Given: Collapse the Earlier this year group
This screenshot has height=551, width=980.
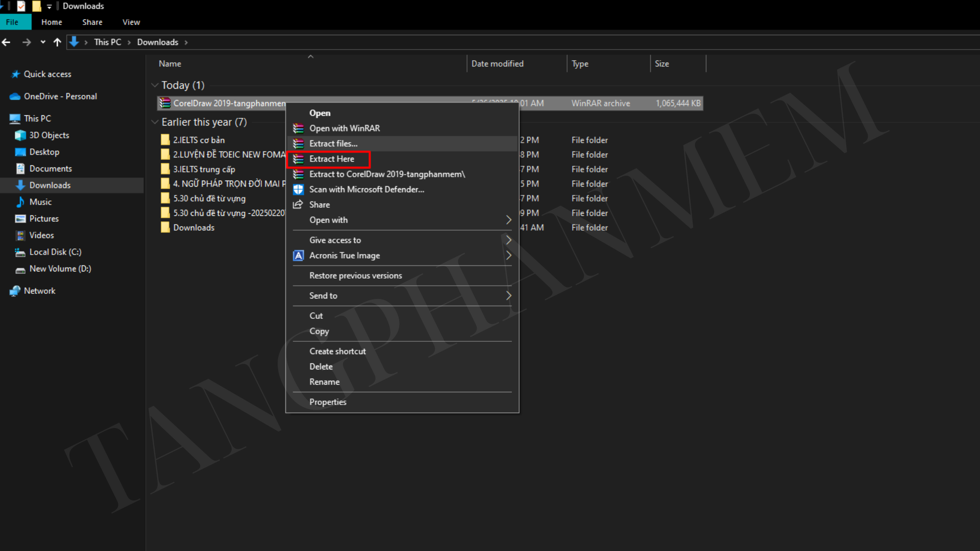Looking at the screenshot, I should pos(155,122).
